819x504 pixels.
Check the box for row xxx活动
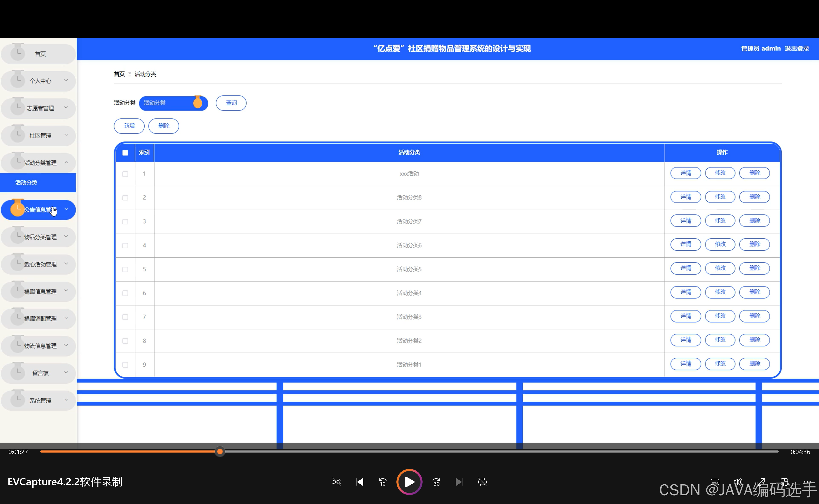click(x=125, y=174)
